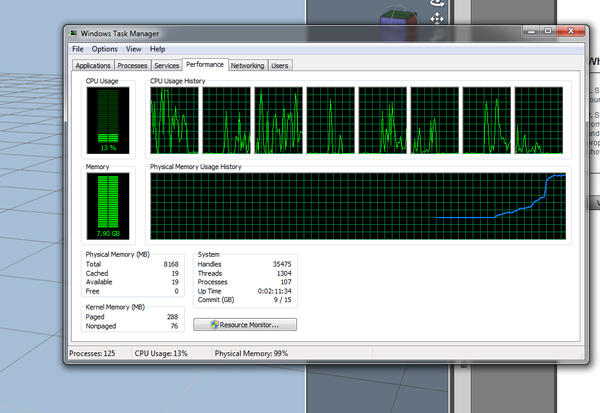Switch to the Applications tab
The width and height of the screenshot is (600, 413).
pos(93,65)
